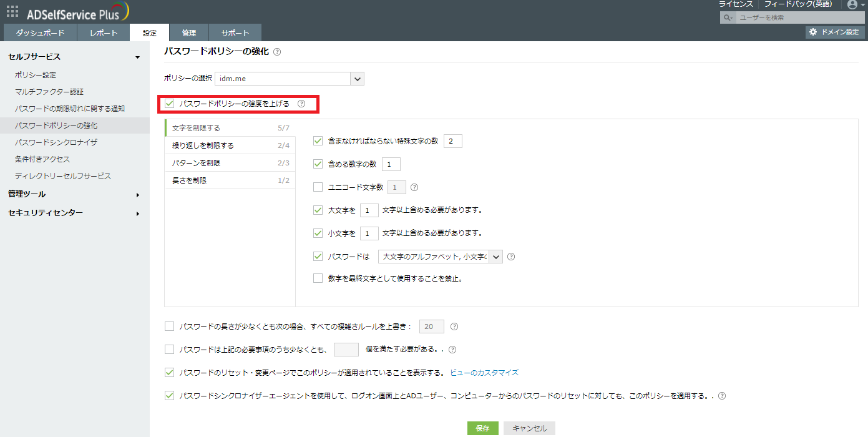
Task: Click the search magnifier icon
Action: pyautogui.click(x=728, y=17)
